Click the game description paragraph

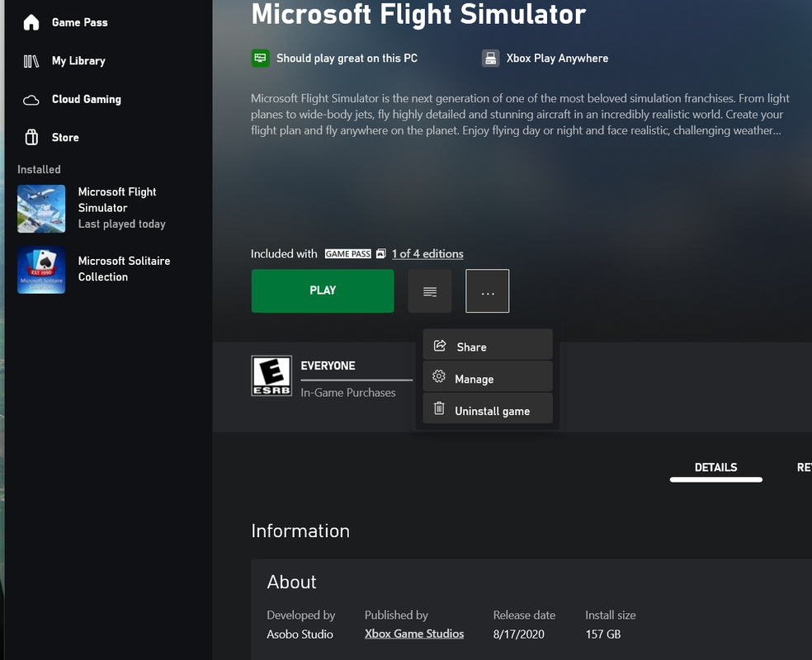coord(520,115)
